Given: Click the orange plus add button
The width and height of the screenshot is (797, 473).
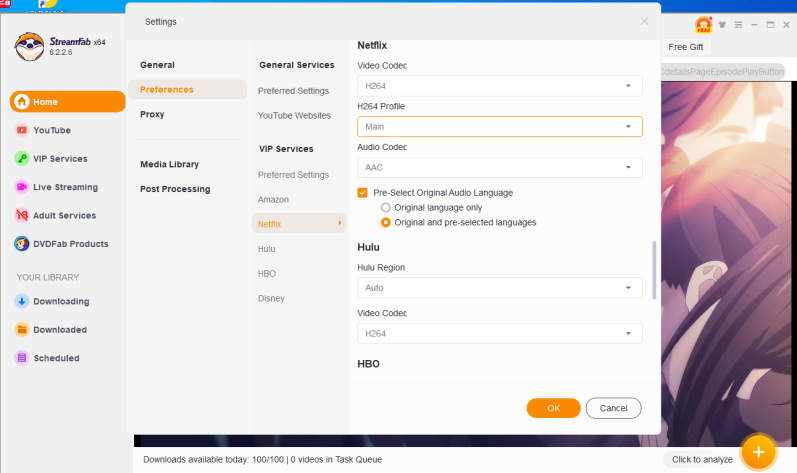Looking at the screenshot, I should tap(758, 452).
